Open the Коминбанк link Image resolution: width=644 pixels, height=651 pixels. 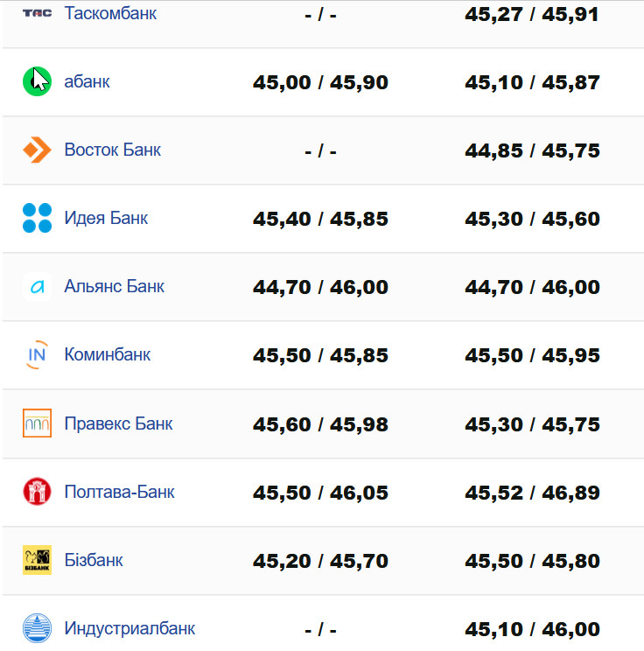(x=107, y=354)
